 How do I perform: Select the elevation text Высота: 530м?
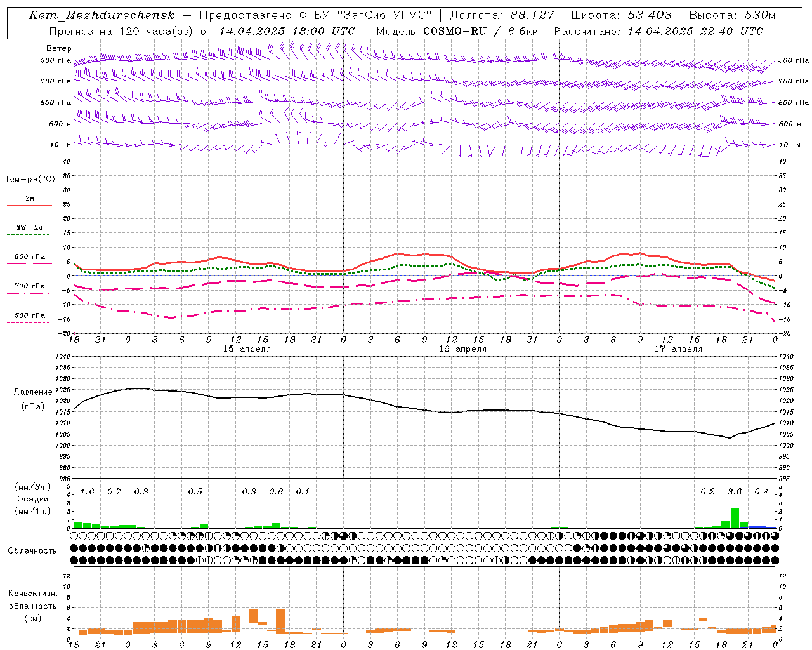(732, 15)
